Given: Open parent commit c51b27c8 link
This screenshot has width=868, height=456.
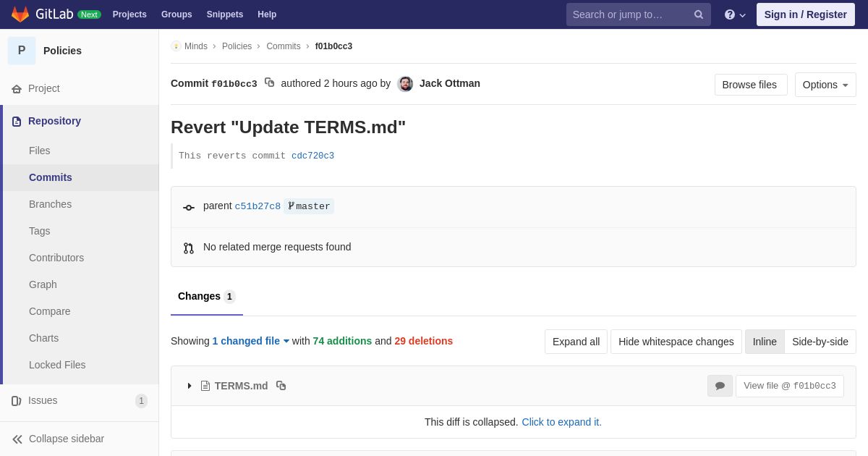Looking at the screenshot, I should point(258,206).
